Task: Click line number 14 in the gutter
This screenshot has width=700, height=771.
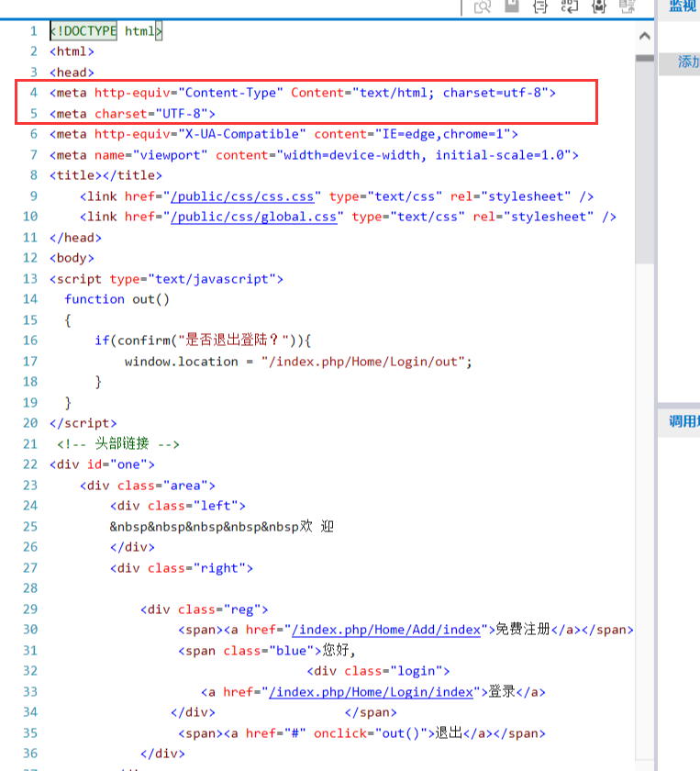Action: click(30, 299)
